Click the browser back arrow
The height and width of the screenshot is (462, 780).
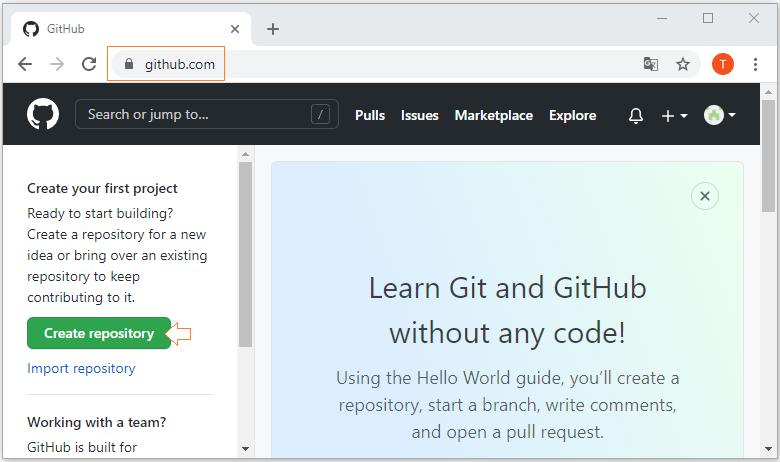tap(25, 64)
